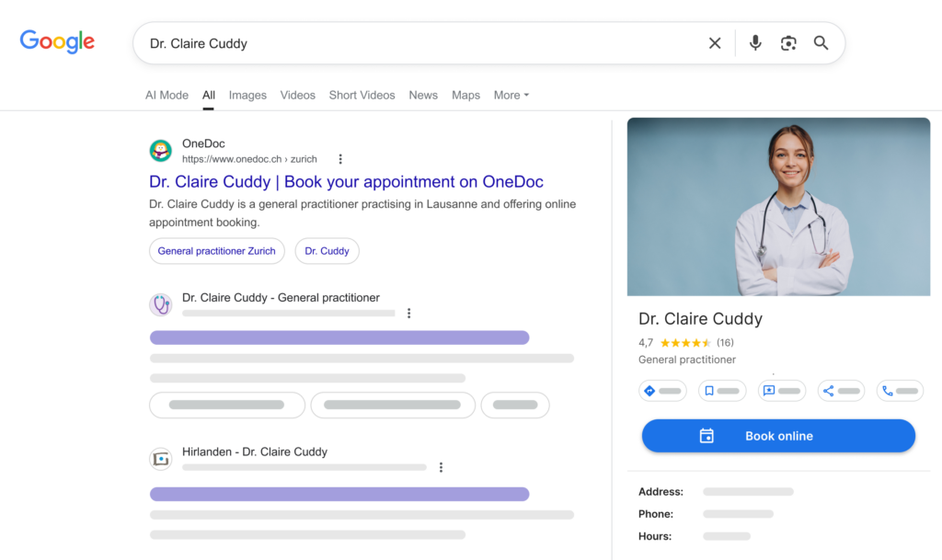Click the share icon button
942x560 pixels.
pyautogui.click(x=841, y=391)
